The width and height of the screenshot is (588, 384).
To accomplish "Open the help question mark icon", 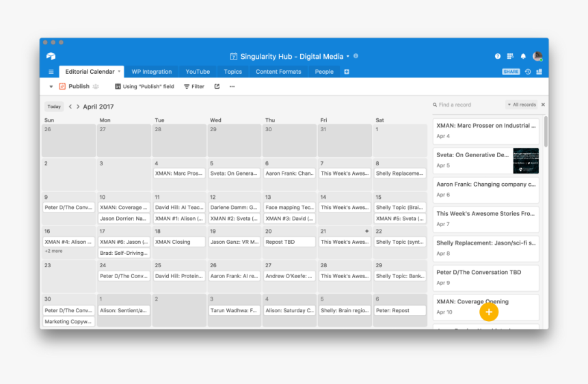I will [497, 56].
